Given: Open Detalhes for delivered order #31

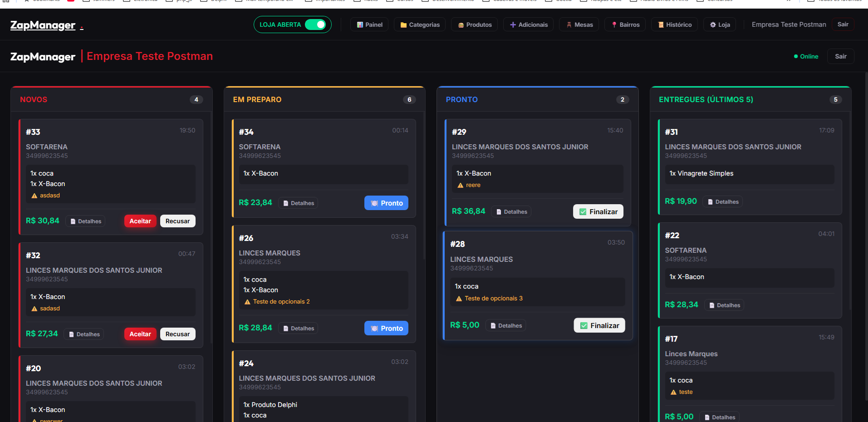Looking at the screenshot, I should pos(723,201).
